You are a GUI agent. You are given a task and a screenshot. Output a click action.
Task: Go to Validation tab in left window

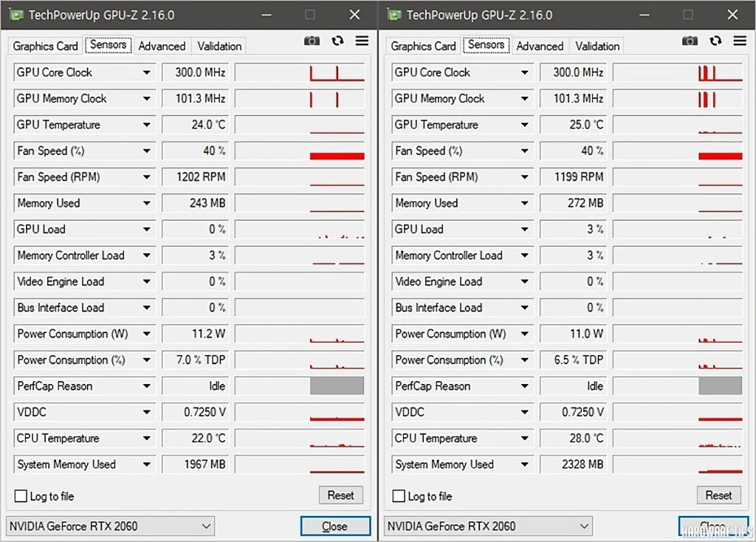tap(219, 47)
